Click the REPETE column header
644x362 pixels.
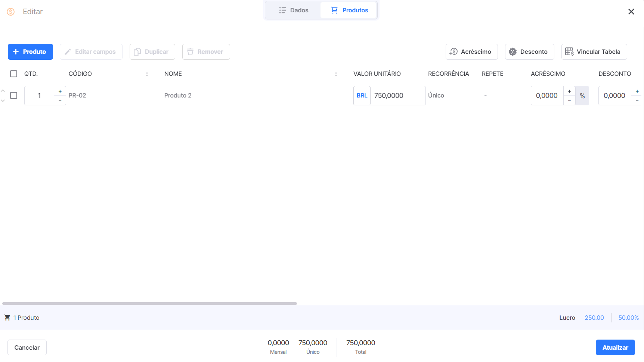point(492,74)
